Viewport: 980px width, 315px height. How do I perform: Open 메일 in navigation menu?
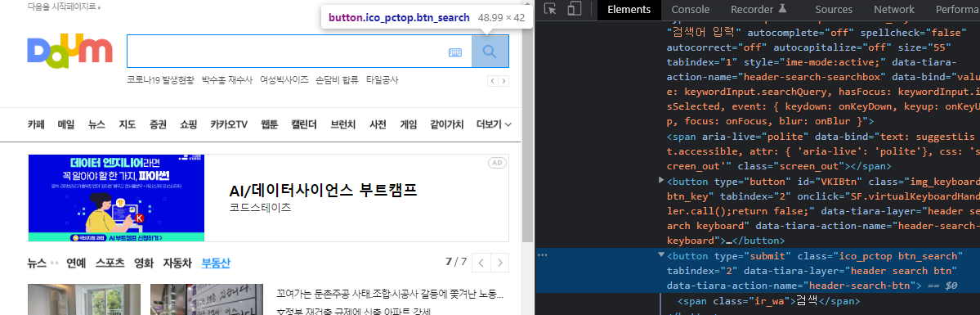(66, 124)
